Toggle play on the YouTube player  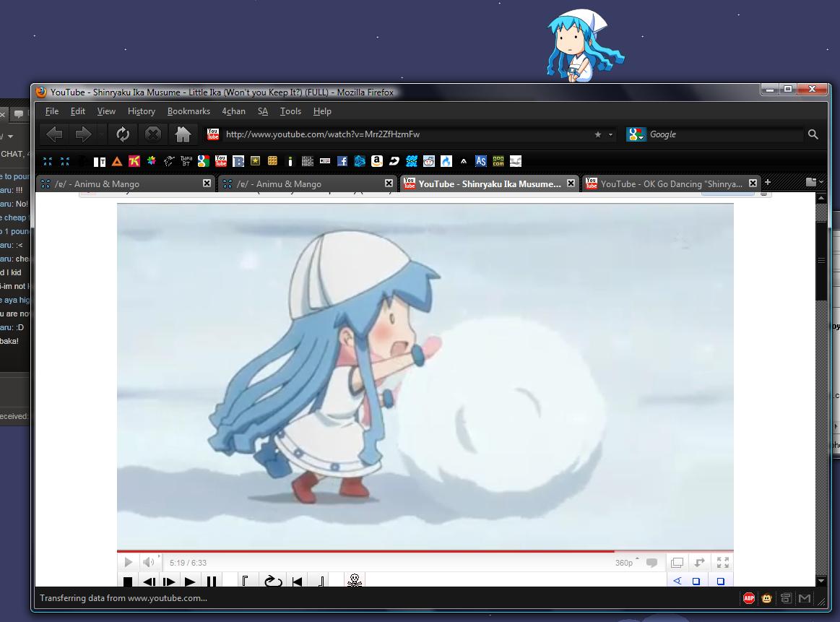click(128, 562)
